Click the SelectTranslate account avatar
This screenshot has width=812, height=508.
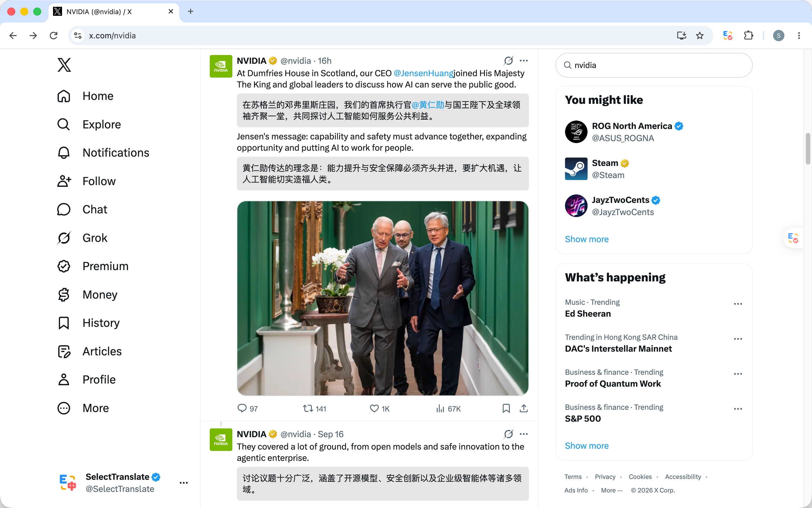(x=68, y=483)
